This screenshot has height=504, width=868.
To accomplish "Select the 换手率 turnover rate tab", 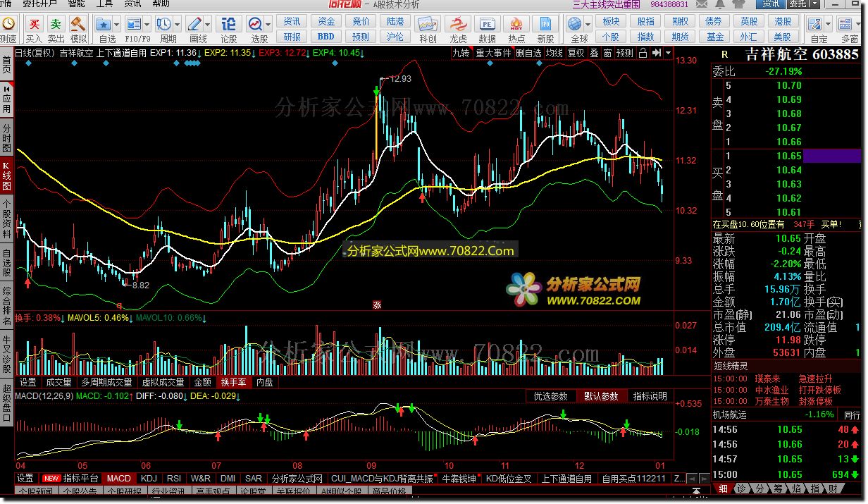I will 233,382.
